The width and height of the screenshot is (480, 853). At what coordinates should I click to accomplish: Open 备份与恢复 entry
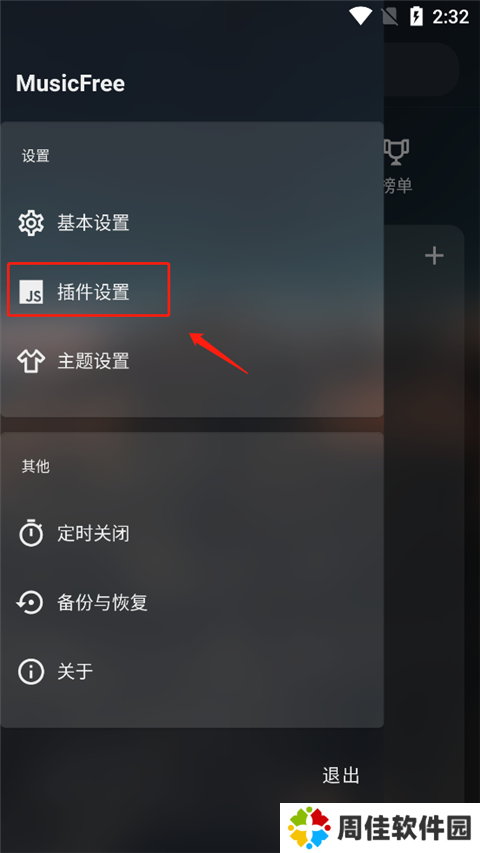coord(192,602)
